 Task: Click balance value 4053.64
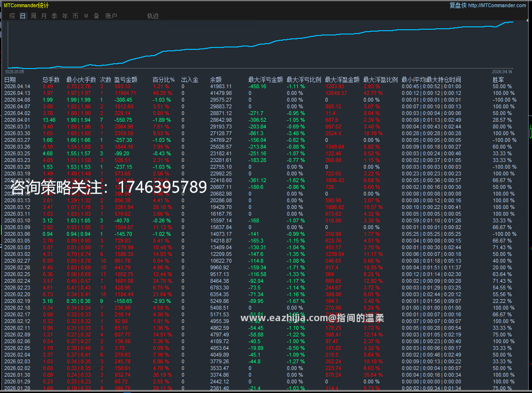click(x=219, y=348)
